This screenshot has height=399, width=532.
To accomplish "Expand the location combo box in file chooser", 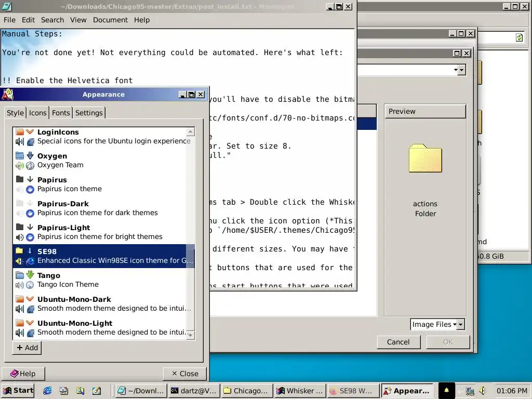I will coord(460,70).
